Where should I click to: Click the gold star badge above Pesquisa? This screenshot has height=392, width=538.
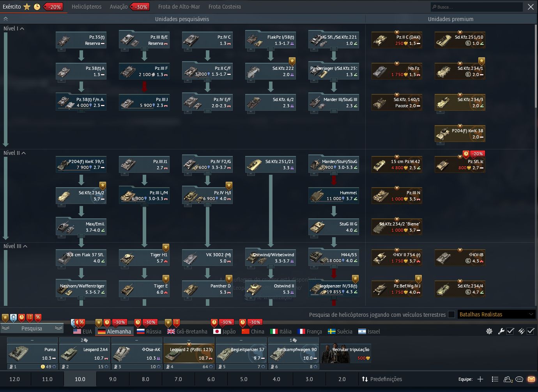click(x=5, y=318)
